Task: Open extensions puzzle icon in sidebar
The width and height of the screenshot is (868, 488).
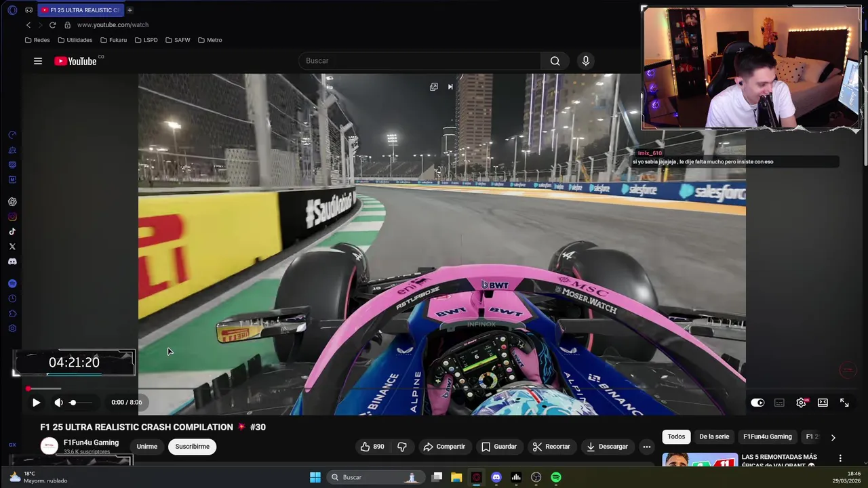Action: (12, 314)
